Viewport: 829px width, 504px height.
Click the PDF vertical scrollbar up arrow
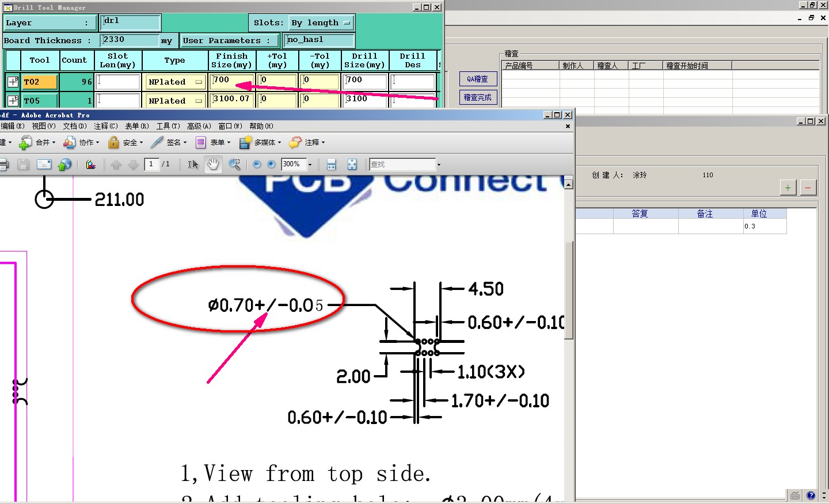[x=568, y=185]
